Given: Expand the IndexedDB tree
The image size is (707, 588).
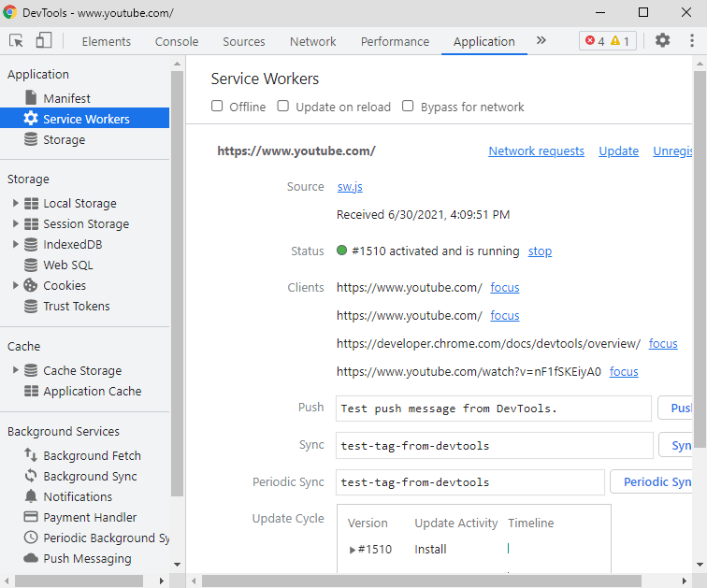Looking at the screenshot, I should coord(15,244).
